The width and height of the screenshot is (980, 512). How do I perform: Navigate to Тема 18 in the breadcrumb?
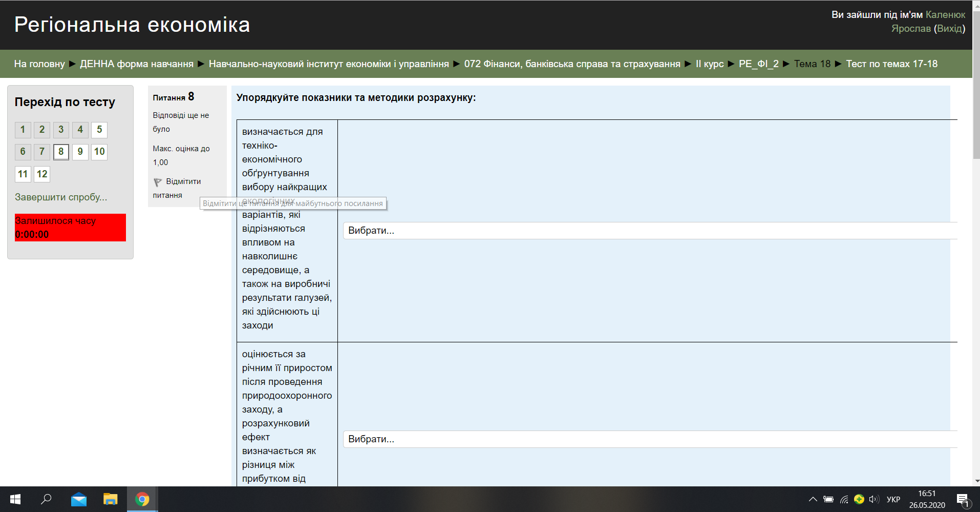[812, 64]
